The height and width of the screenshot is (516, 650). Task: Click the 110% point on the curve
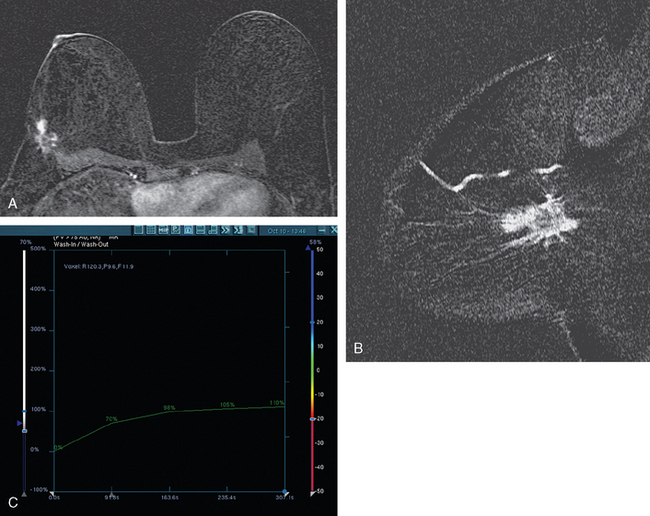coord(277,406)
